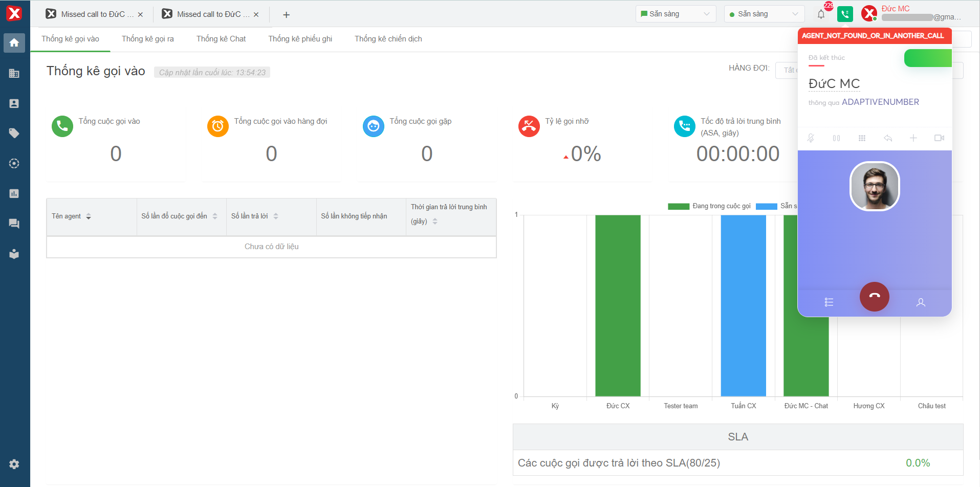
Task: Switch to the Thống kê Chat tab
Action: (x=221, y=39)
